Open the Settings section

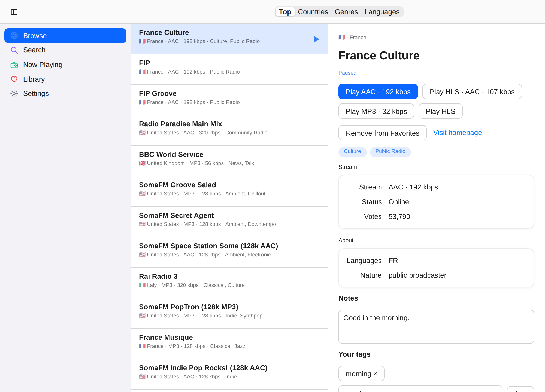(65, 94)
